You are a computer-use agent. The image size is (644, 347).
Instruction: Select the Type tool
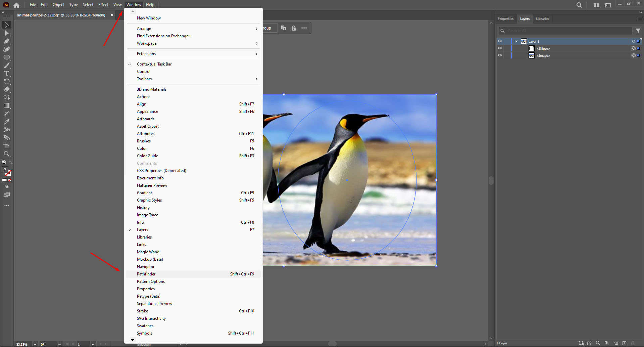[x=7, y=74]
